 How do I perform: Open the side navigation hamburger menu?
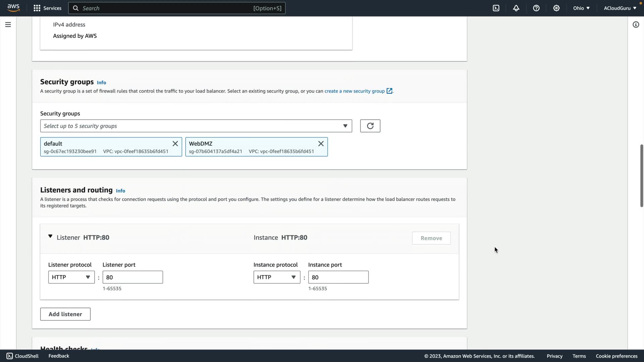pos(8,24)
